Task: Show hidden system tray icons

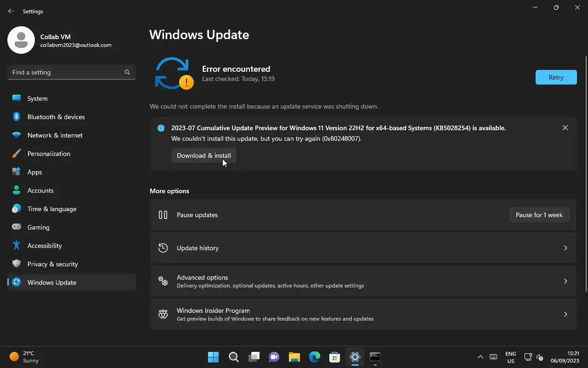Action: (x=481, y=357)
